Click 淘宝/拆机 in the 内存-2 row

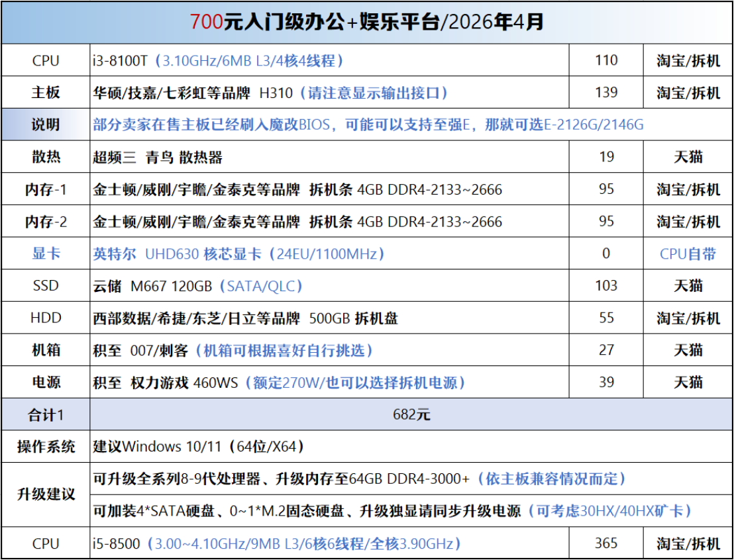(688, 221)
